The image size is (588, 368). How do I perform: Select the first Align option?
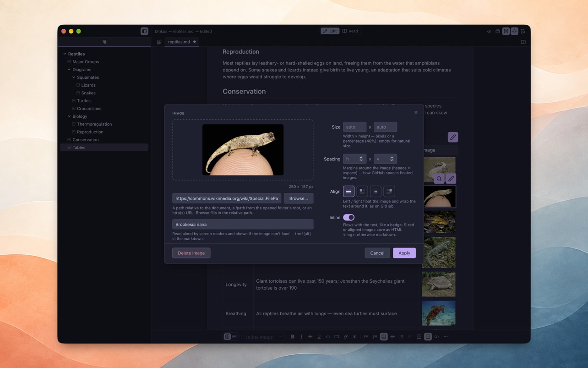pos(348,191)
